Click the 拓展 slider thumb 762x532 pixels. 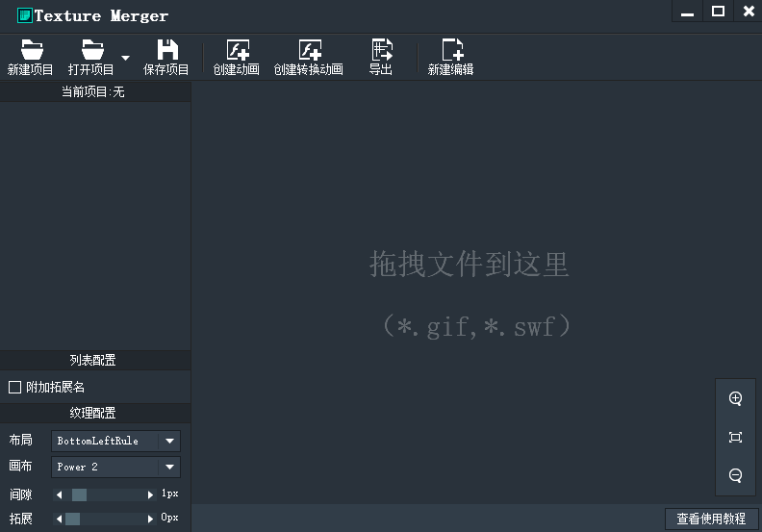coord(72,519)
